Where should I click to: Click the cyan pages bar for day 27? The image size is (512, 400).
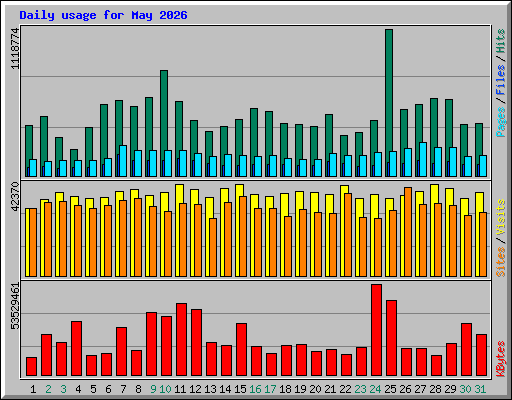click(x=423, y=160)
